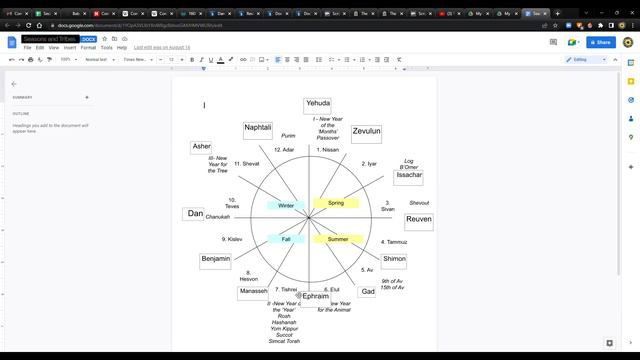Image resolution: width=640 pixels, height=360 pixels.
Task: Open the Google Keep side panel
Action: point(631,82)
